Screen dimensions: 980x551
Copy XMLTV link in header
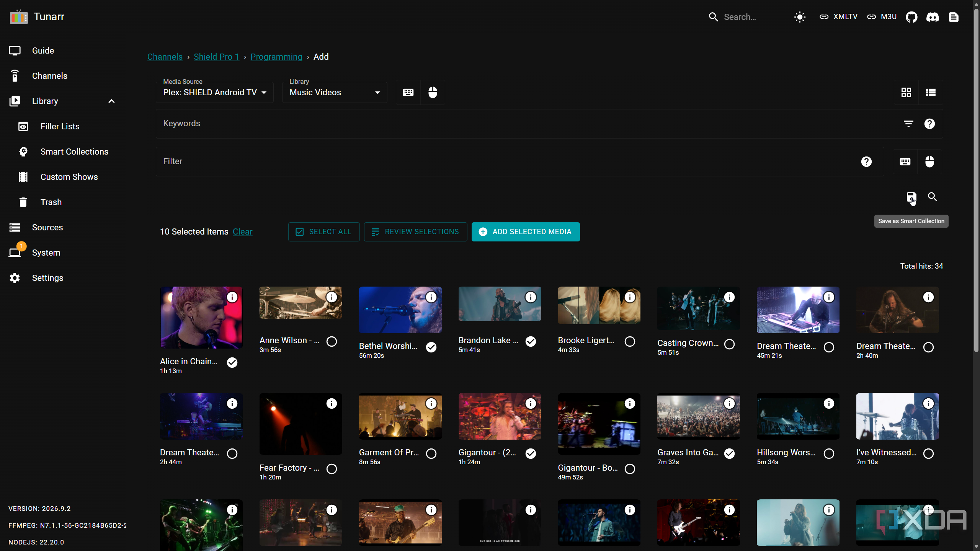[x=838, y=17]
